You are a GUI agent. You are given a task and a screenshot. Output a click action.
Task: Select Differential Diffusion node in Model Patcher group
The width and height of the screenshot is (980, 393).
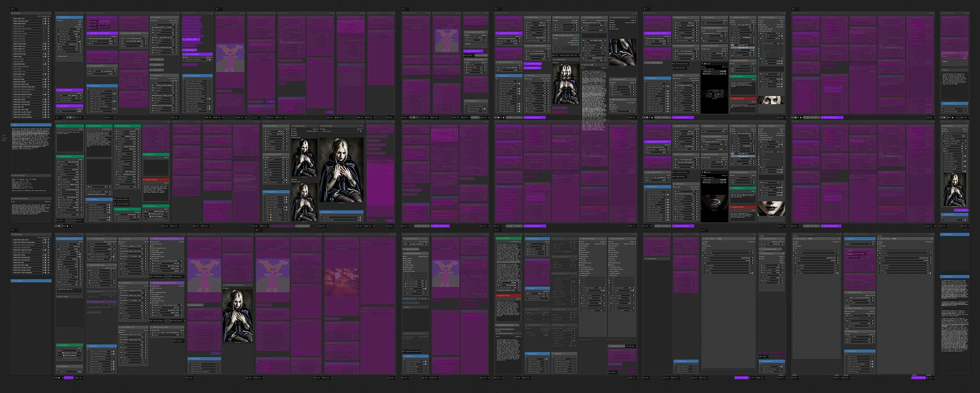pos(191,39)
